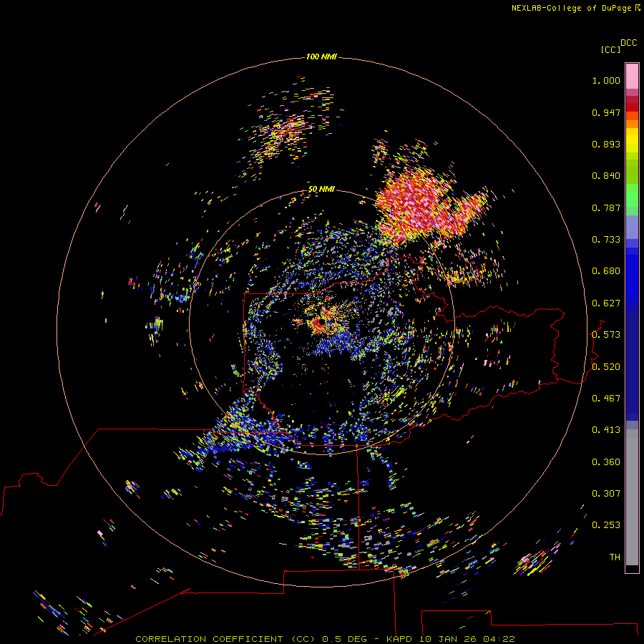The height and width of the screenshot is (644, 644).
Task: Click the 0.787 color scale value
Action: (606, 208)
